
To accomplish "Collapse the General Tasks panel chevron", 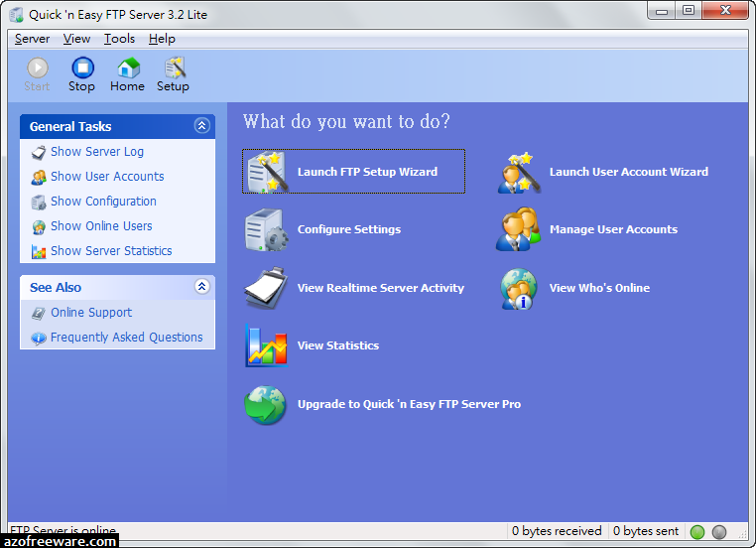I will [202, 126].
